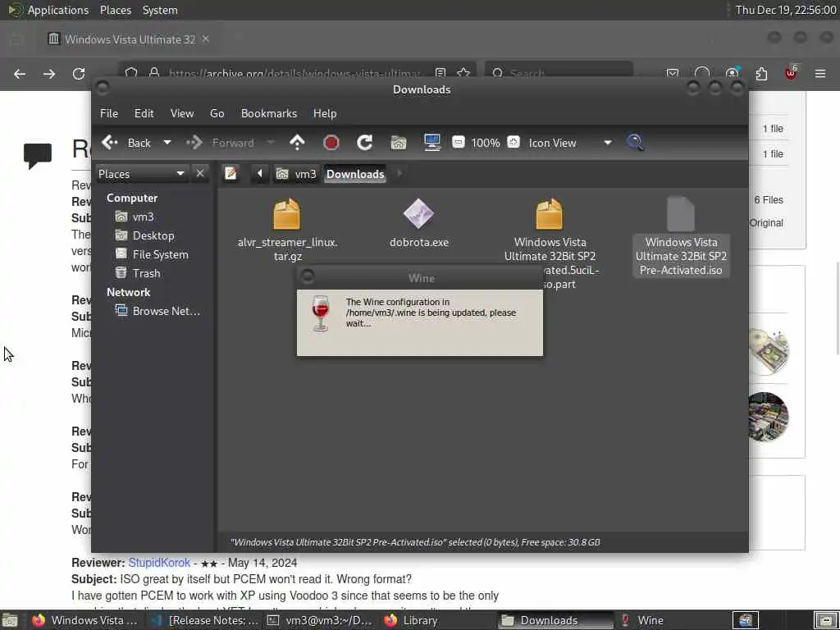Open Trash in sidebar
Image resolution: width=840 pixels, height=630 pixels.
pos(138,273)
